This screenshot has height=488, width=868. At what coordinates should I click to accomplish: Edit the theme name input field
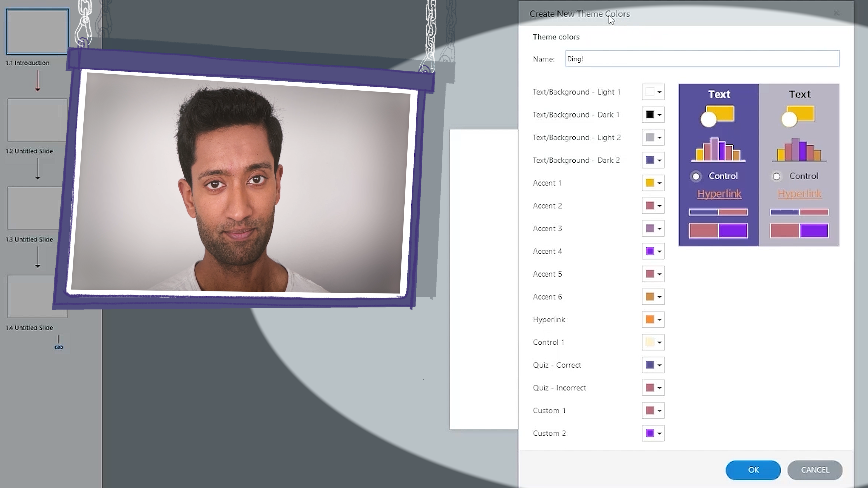702,58
